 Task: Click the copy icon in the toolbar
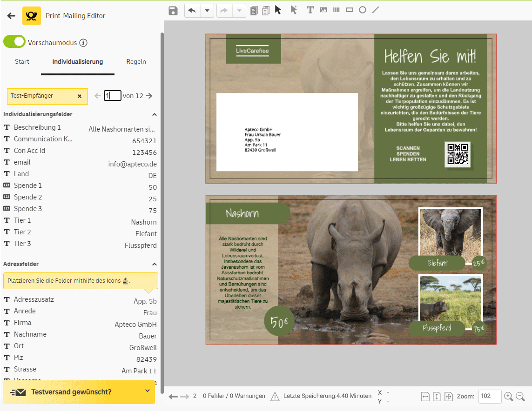[254, 11]
